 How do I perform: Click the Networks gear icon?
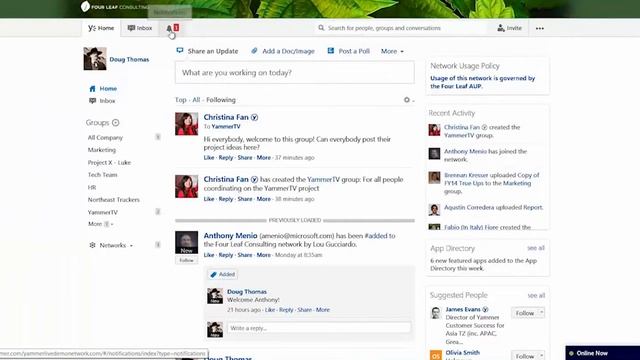(x=92, y=245)
